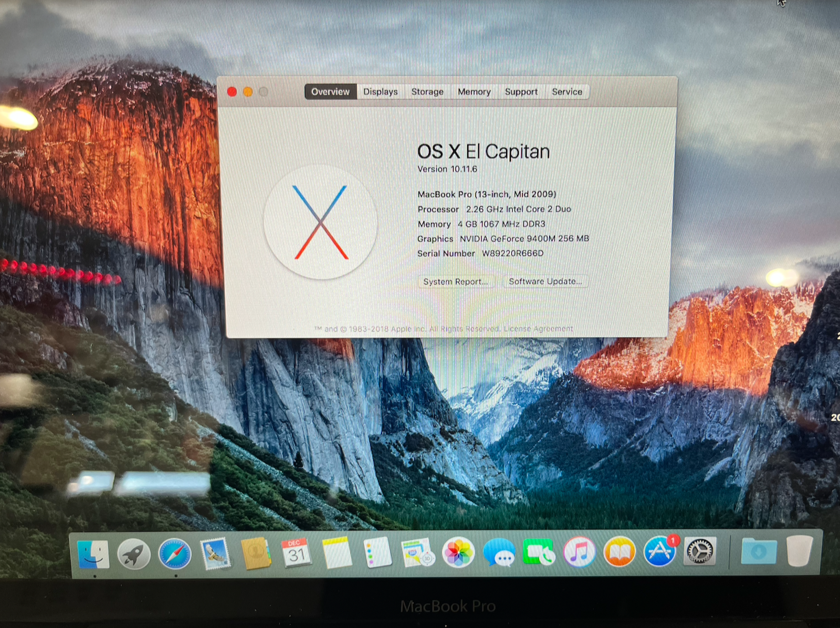Open iTunes music icon
This screenshot has width=840, height=628.
[579, 552]
